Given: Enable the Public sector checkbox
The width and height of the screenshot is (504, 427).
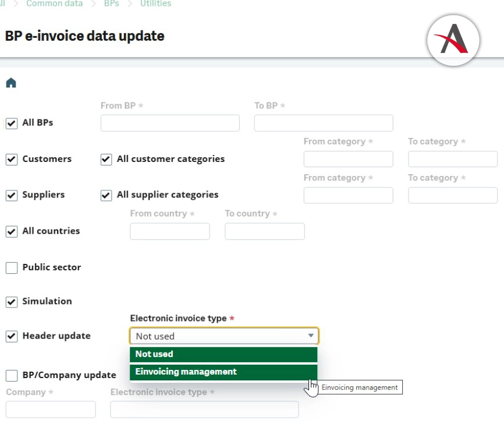Looking at the screenshot, I should [x=12, y=268].
